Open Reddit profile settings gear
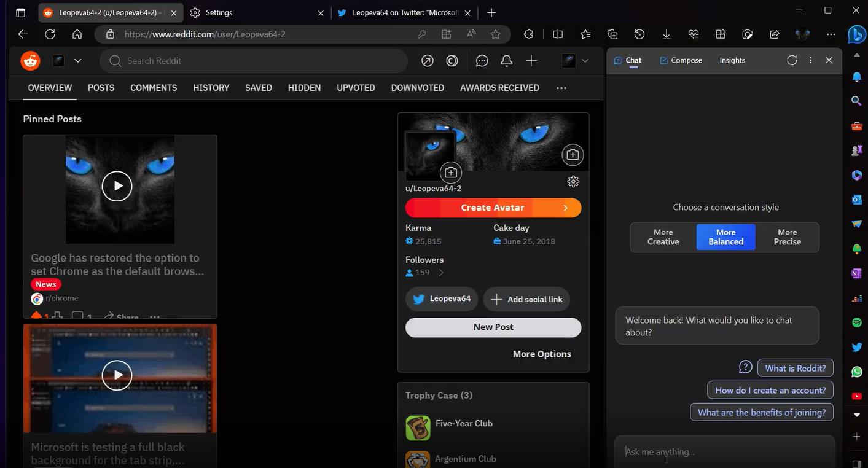The width and height of the screenshot is (868, 468). [573, 181]
